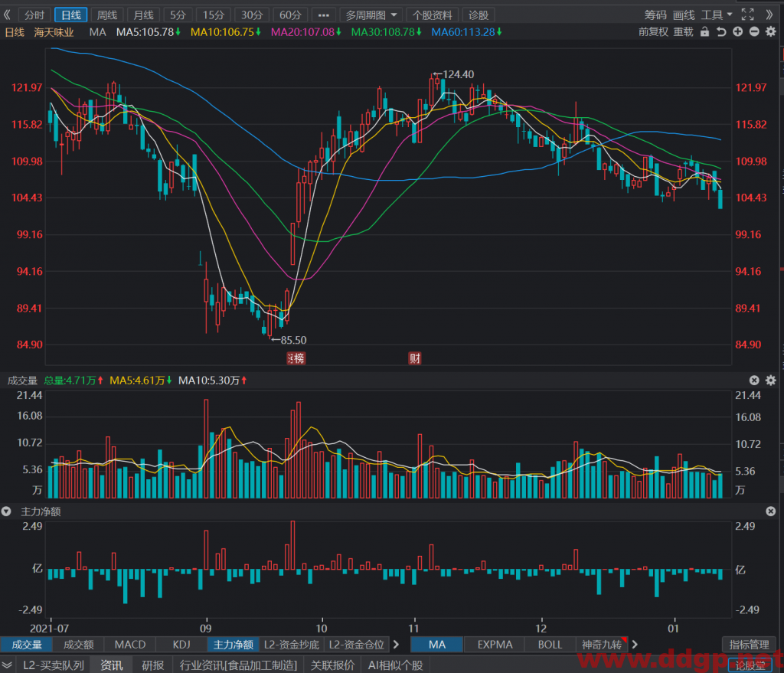
Task: Select the 日线 period
Action: click(71, 15)
